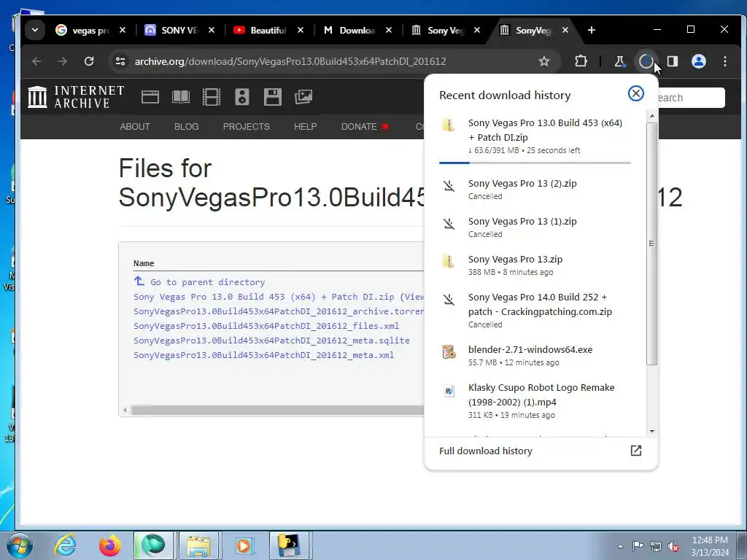The height and width of the screenshot is (560, 747).
Task: Close the 'vegas pro' Google tab
Action: pyautogui.click(x=123, y=30)
